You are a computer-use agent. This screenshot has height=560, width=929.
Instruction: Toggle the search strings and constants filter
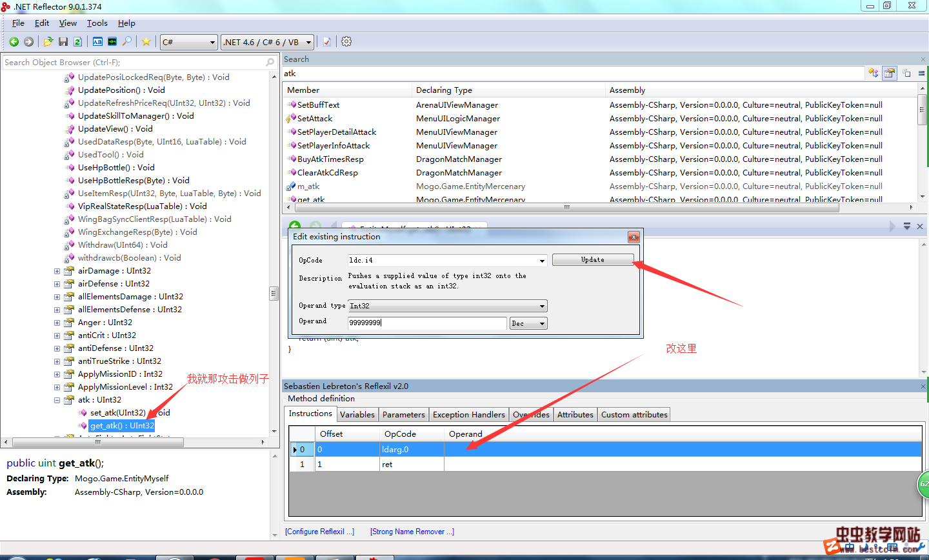[x=906, y=74]
